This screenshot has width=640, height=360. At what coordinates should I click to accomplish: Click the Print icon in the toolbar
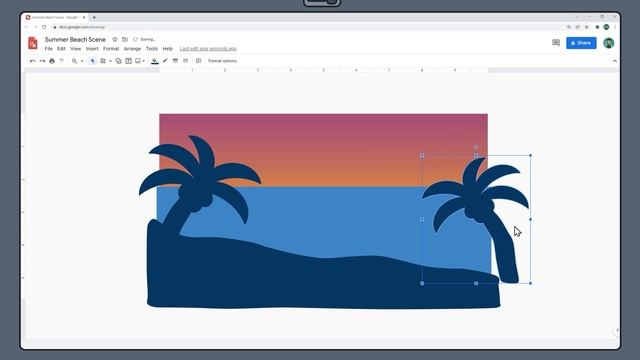pyautogui.click(x=52, y=61)
